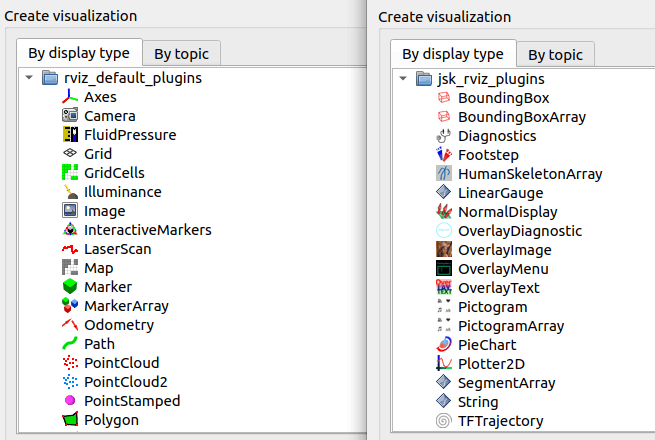Open By display type tab in right dialog
This screenshot has width=655, height=440.
click(x=453, y=53)
